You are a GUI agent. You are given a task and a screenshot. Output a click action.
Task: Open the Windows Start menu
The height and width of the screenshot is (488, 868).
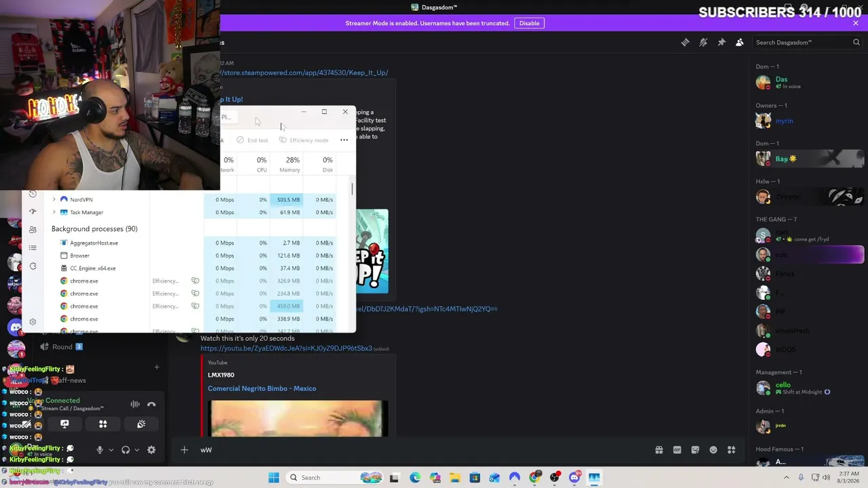tap(273, 478)
